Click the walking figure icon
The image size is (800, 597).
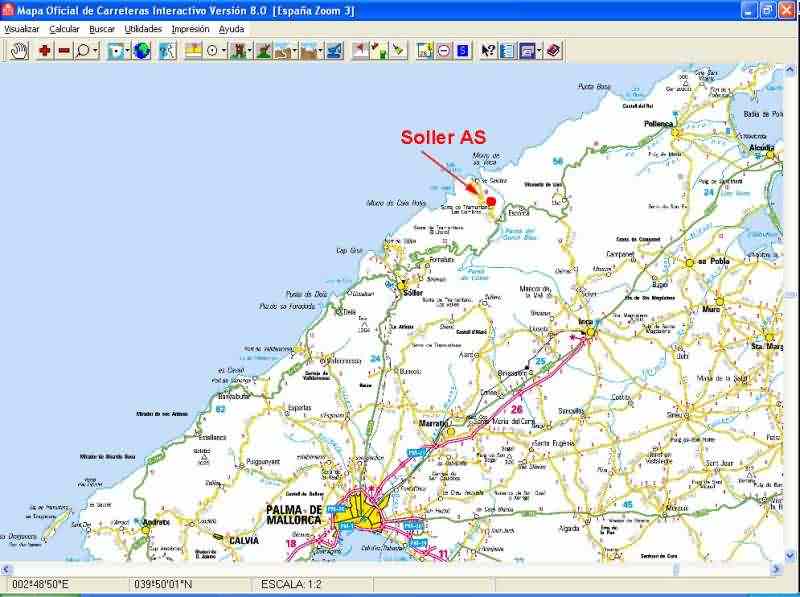167,51
